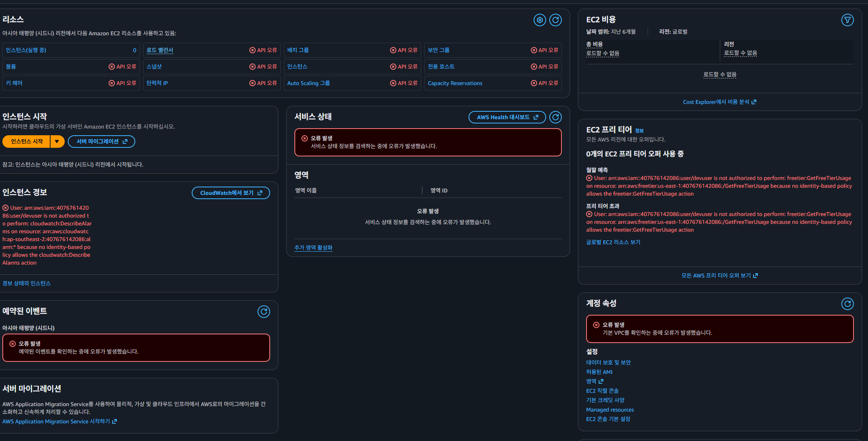The width and height of the screenshot is (868, 441).
Task: Open the 배치 그룹 resource link
Action: [x=298, y=50]
